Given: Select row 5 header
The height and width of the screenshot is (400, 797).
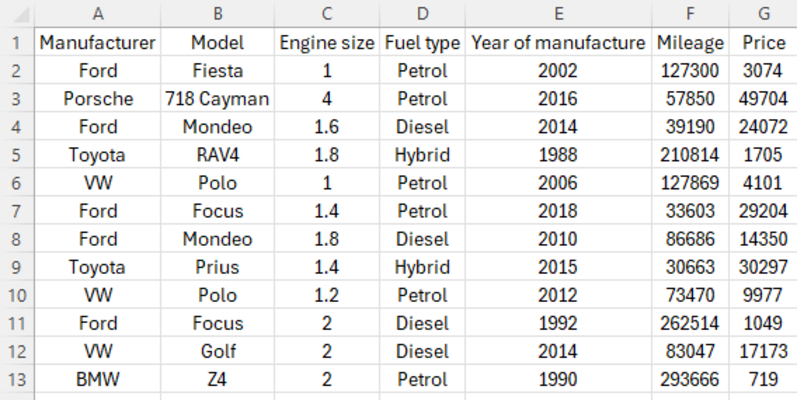Looking at the screenshot, I should pyautogui.click(x=17, y=155).
